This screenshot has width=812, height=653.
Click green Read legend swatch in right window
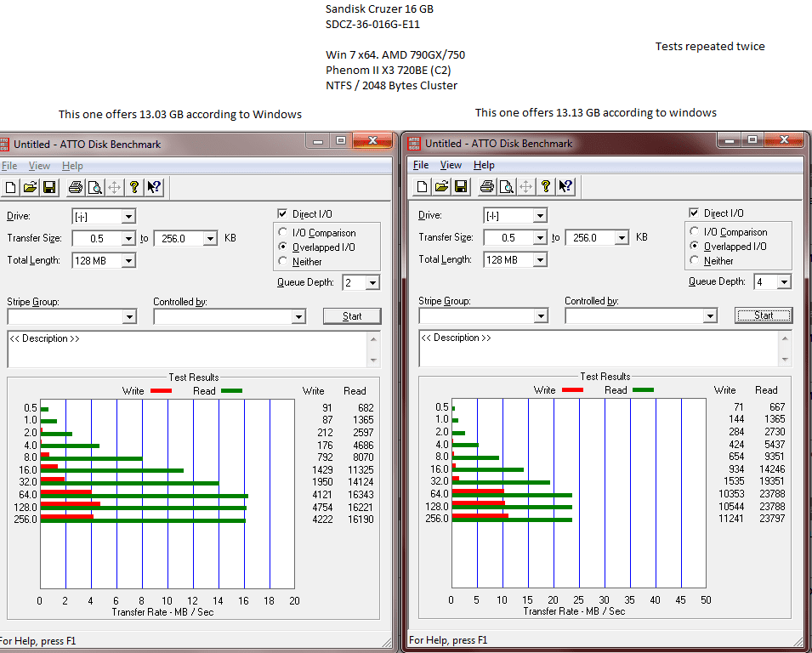click(x=643, y=390)
